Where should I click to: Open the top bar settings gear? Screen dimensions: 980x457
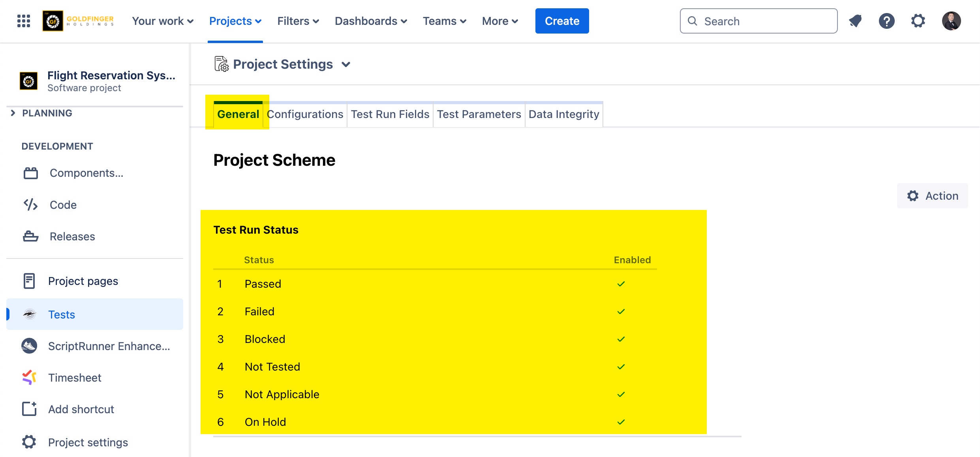918,21
